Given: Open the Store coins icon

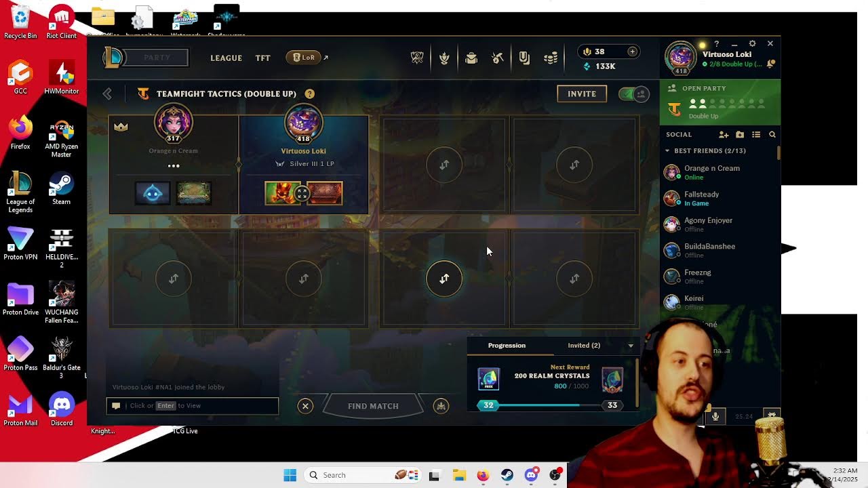Looking at the screenshot, I should (551, 58).
